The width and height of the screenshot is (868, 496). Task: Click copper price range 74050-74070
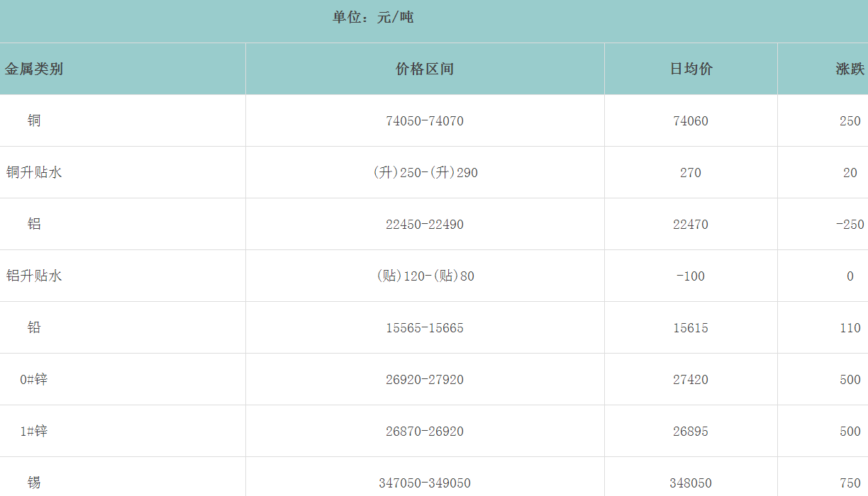[x=425, y=121]
